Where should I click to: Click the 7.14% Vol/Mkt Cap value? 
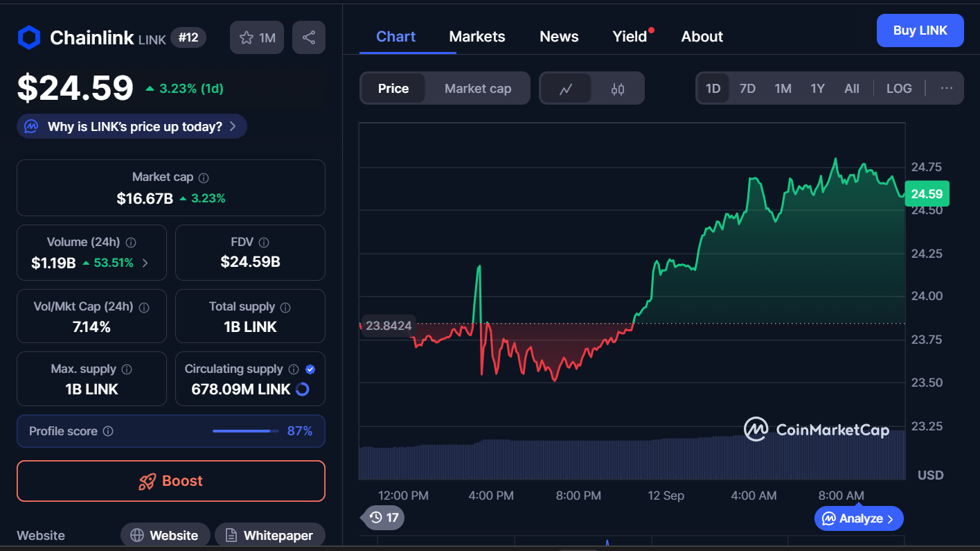pyautogui.click(x=91, y=327)
